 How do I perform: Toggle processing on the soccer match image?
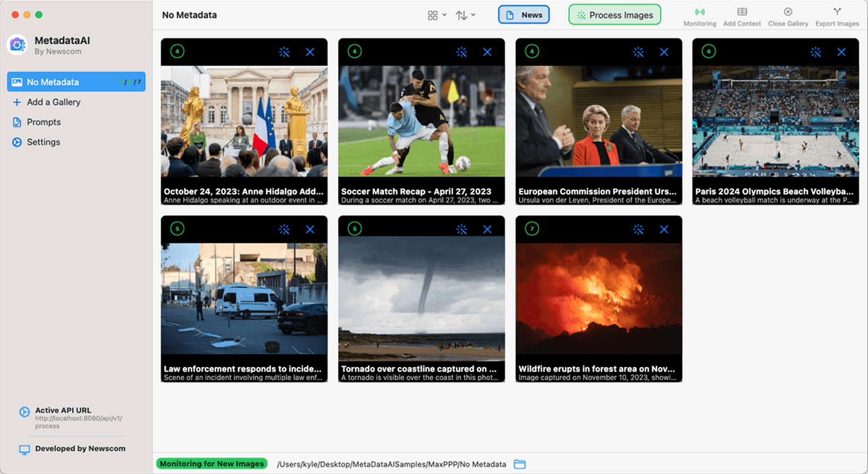(x=462, y=52)
